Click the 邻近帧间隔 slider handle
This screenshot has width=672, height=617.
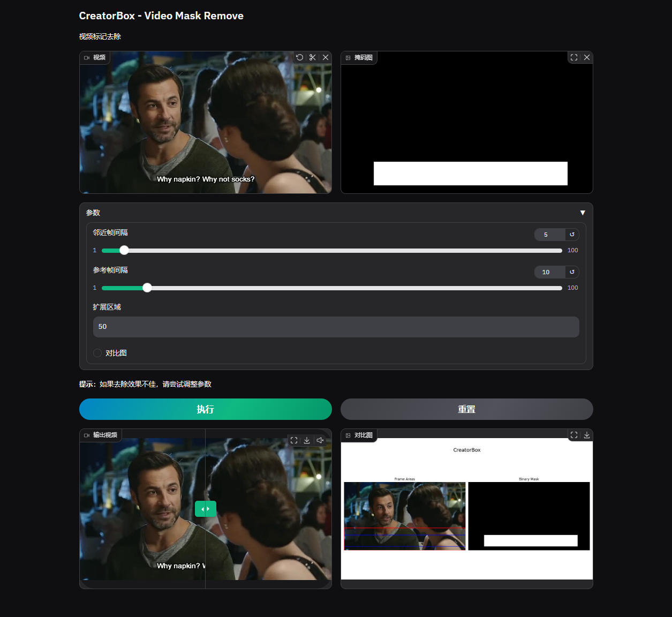pyautogui.click(x=124, y=250)
